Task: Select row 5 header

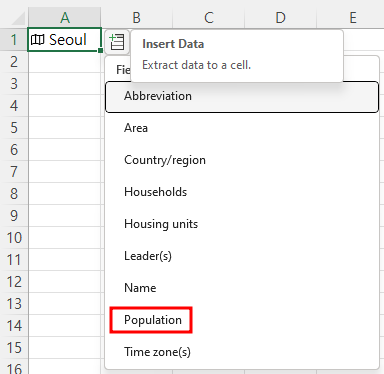Action: 14,128
